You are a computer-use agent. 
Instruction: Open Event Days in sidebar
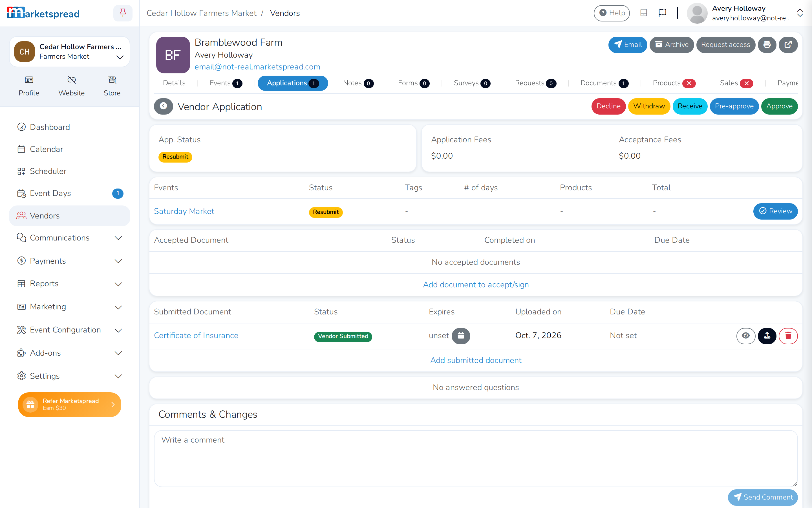[69, 193]
